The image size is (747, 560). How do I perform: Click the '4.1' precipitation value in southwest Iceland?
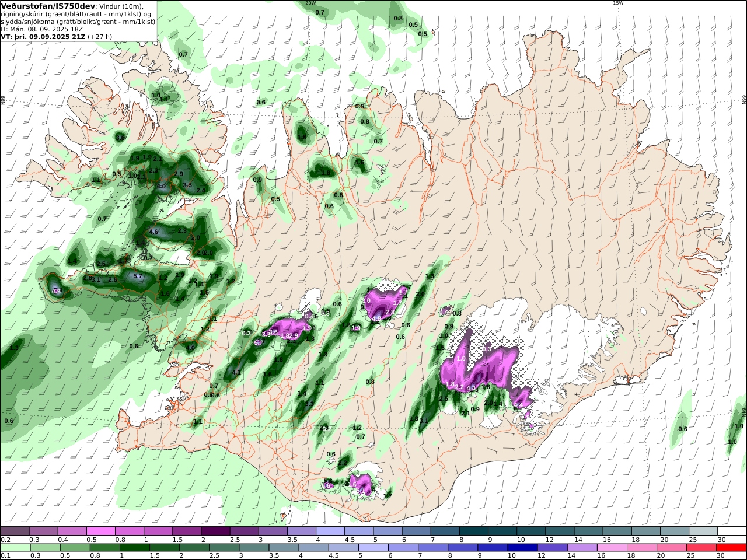[236, 372]
